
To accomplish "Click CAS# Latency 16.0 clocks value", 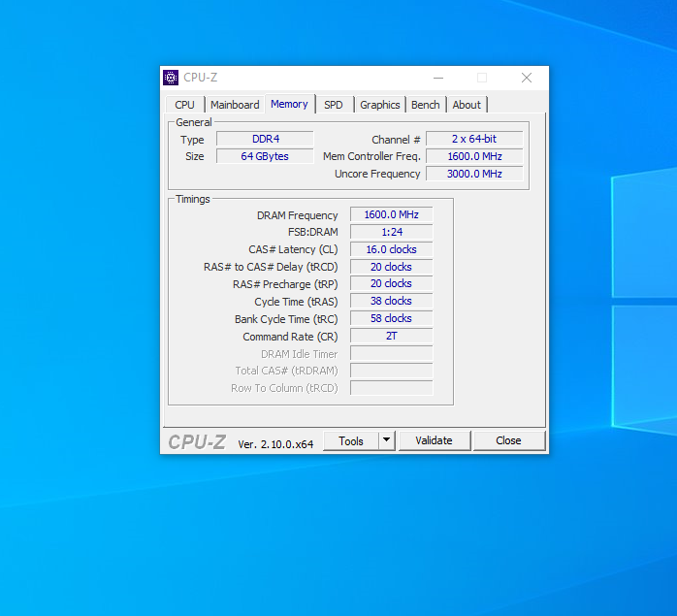I will tap(391, 249).
